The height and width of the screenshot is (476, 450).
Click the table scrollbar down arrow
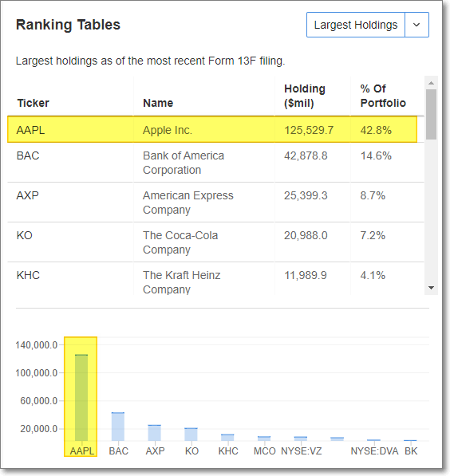point(431,288)
